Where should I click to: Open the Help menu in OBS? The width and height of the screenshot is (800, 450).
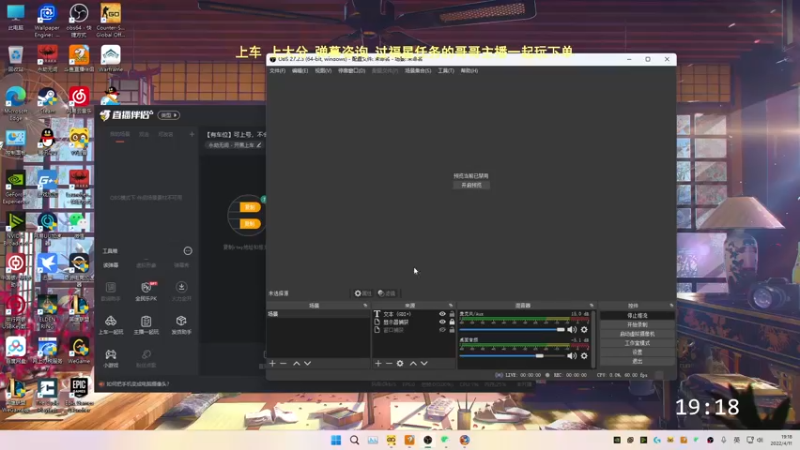[x=469, y=70]
